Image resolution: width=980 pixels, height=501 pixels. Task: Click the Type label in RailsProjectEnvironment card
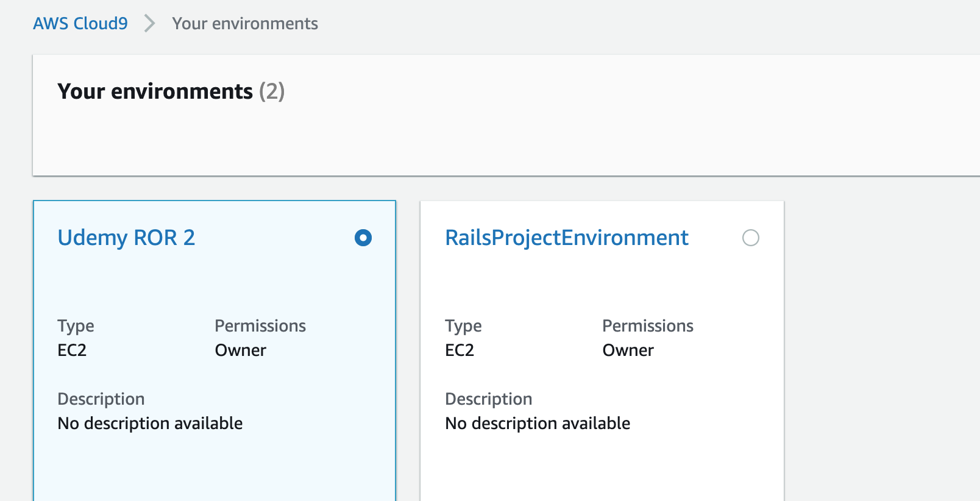463,326
